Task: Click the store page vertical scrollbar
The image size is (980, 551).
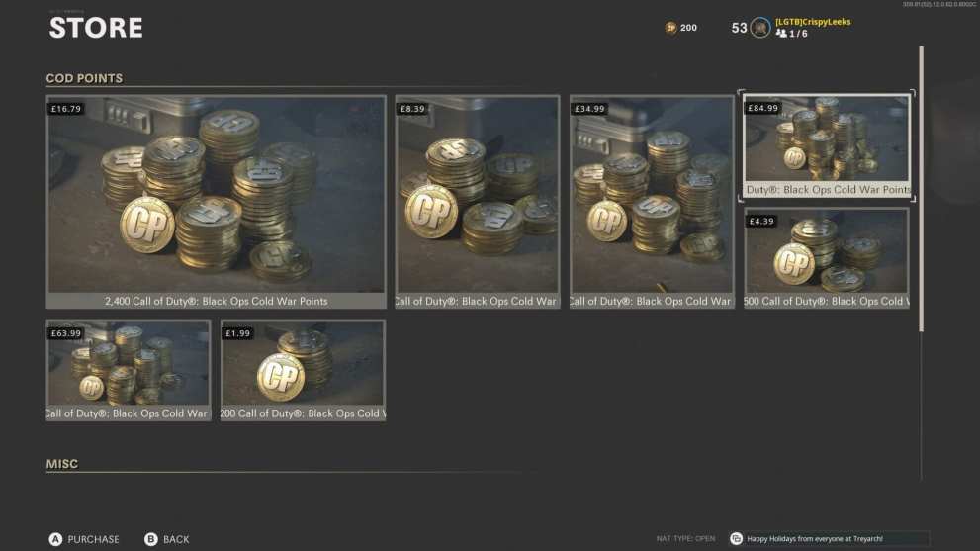Action: click(922, 189)
